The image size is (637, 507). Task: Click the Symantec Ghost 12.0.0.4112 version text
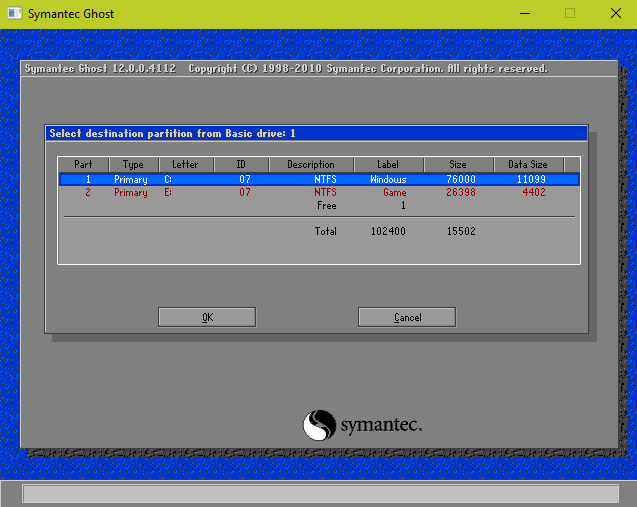pos(100,68)
